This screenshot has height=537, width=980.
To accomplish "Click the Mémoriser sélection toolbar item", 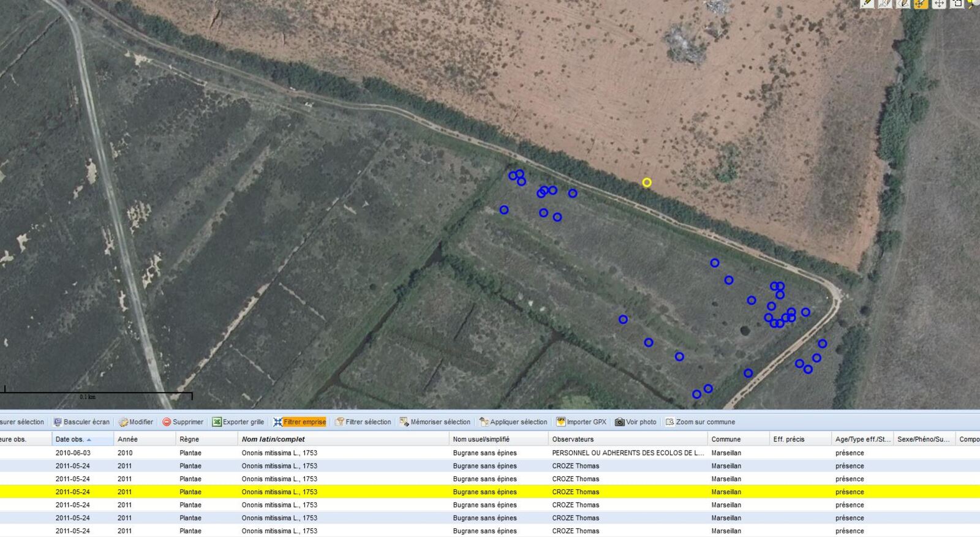I will tap(435, 422).
